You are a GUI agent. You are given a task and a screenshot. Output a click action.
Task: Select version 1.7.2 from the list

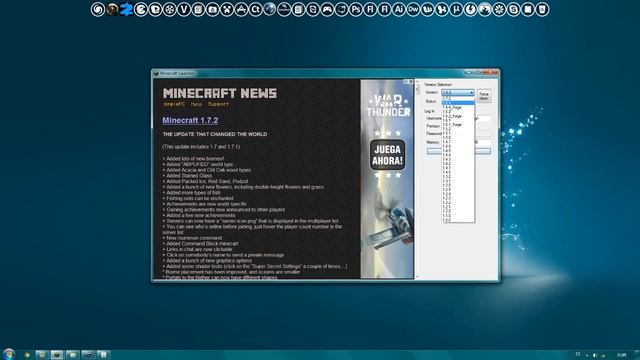(x=458, y=98)
